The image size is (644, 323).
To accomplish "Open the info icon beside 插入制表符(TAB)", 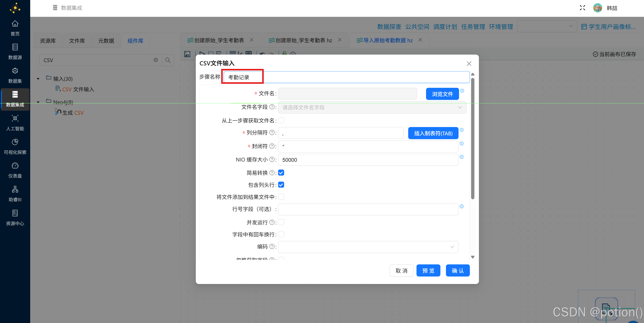I will point(462,130).
